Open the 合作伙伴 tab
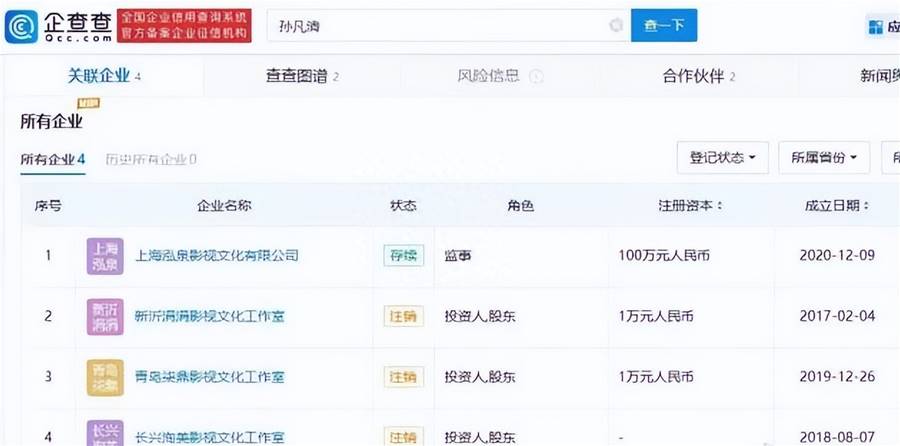 pos(699,76)
